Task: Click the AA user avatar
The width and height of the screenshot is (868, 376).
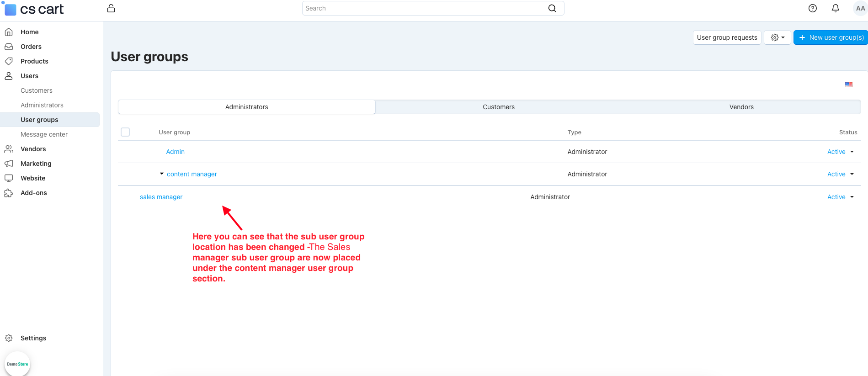Action: (860, 8)
